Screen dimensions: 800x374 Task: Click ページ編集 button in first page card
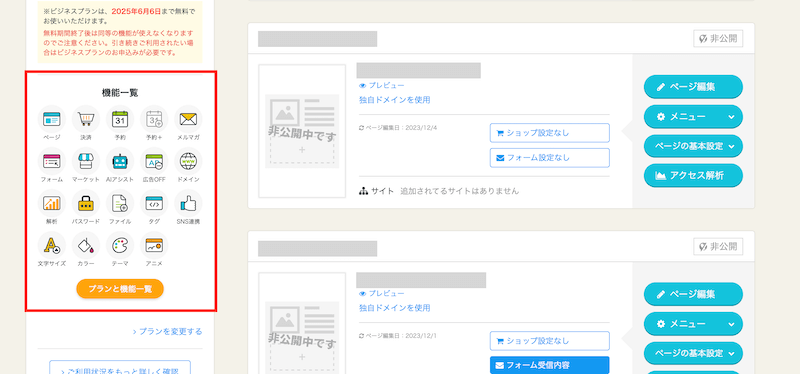(x=693, y=87)
